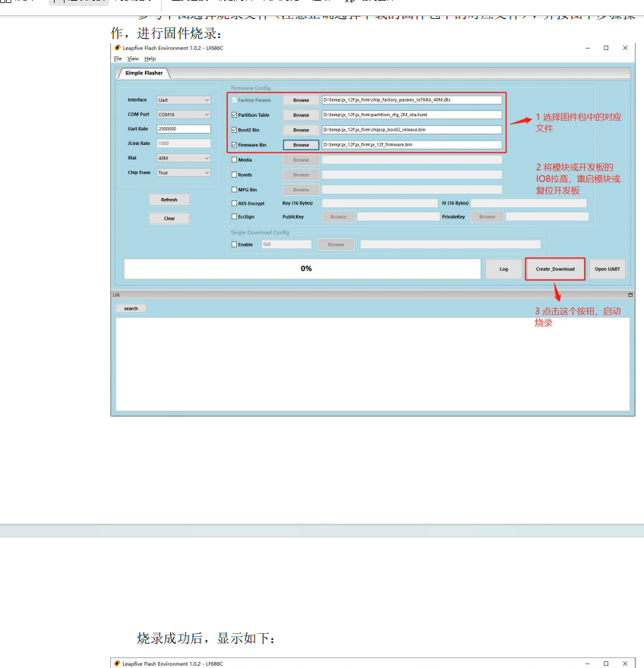Viewport: 644px width, 668px height.
Task: Check the Enable box under Single Download Config
Action: click(x=234, y=244)
